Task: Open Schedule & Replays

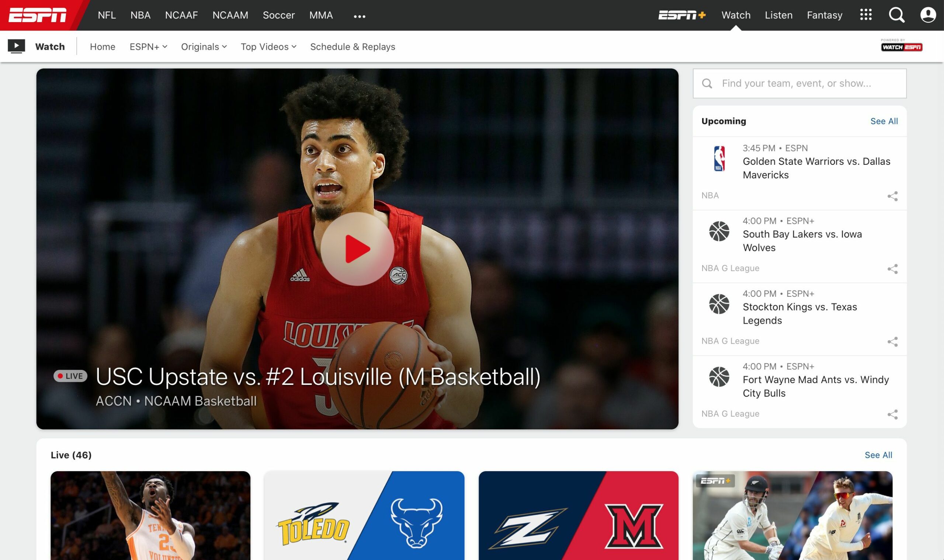Action: click(353, 47)
